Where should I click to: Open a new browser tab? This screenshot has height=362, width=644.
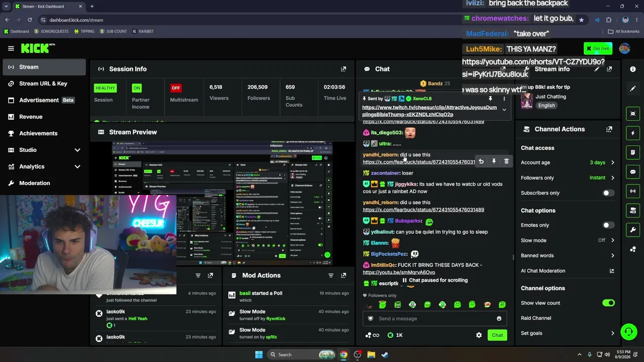92,7
